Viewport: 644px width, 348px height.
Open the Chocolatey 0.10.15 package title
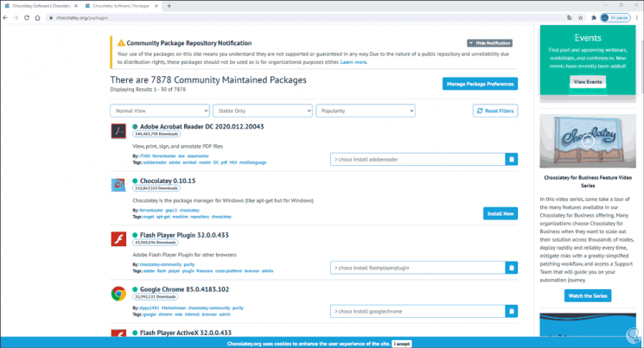pos(168,180)
